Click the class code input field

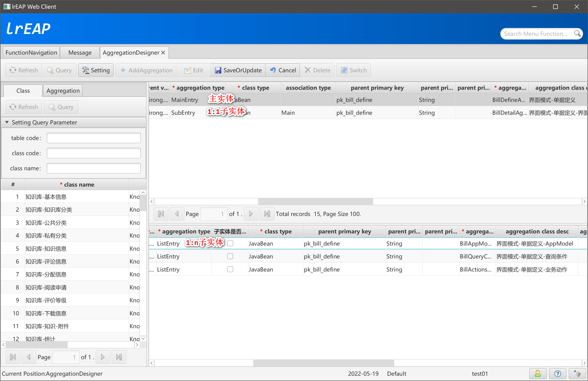pos(94,153)
